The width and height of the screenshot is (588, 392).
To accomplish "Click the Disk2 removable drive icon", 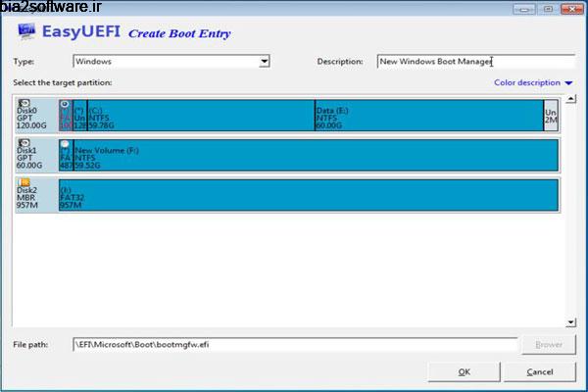I will click(x=24, y=182).
